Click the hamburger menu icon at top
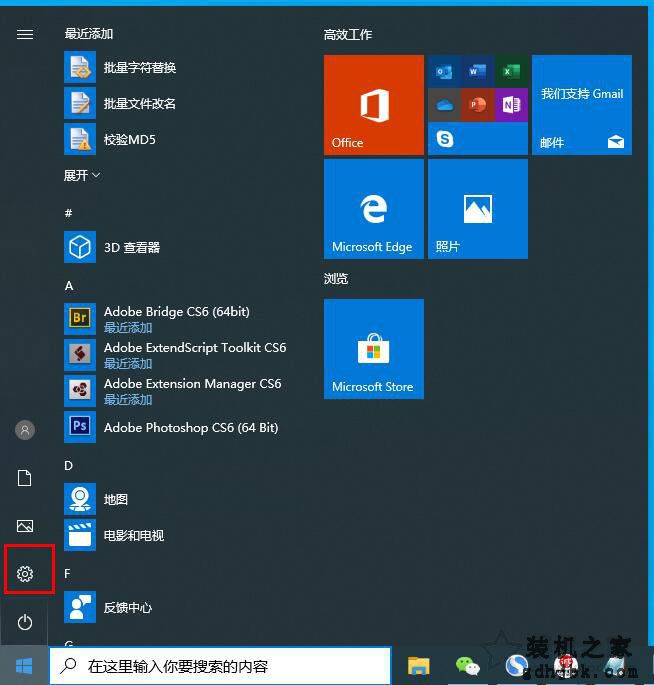The height and width of the screenshot is (685, 654). click(25, 34)
